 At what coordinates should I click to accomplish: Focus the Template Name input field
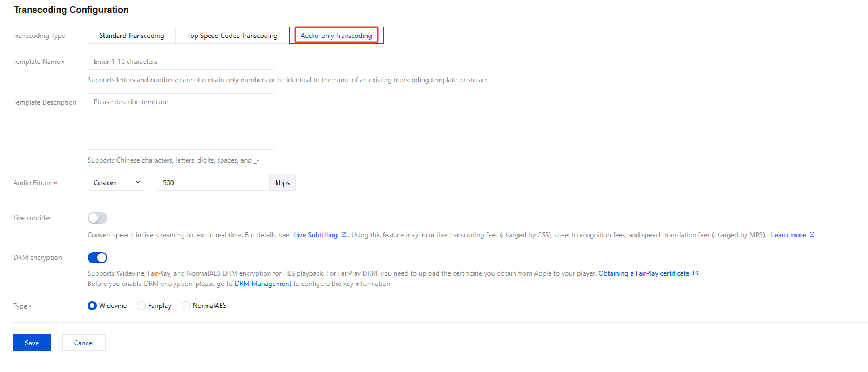click(x=180, y=61)
